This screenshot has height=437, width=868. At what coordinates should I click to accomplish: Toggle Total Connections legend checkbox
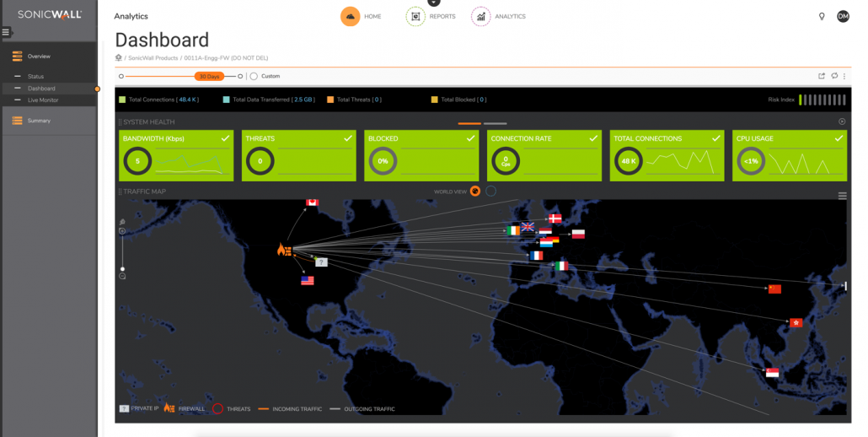(122, 100)
